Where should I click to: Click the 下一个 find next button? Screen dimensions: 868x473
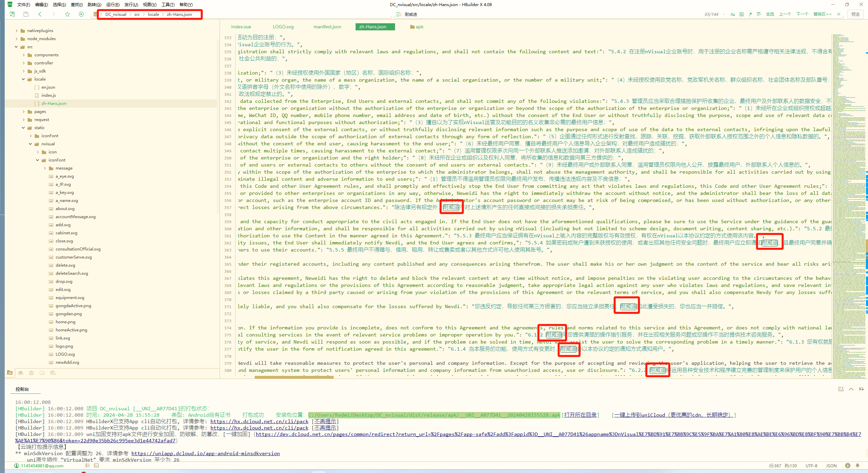click(802, 14)
